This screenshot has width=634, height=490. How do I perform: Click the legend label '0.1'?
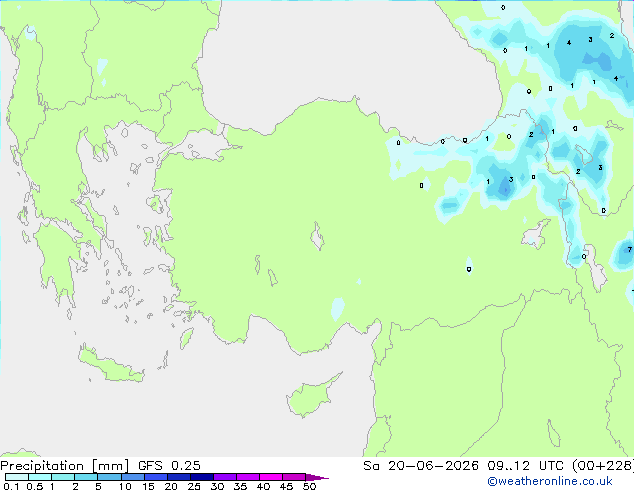[11, 486]
